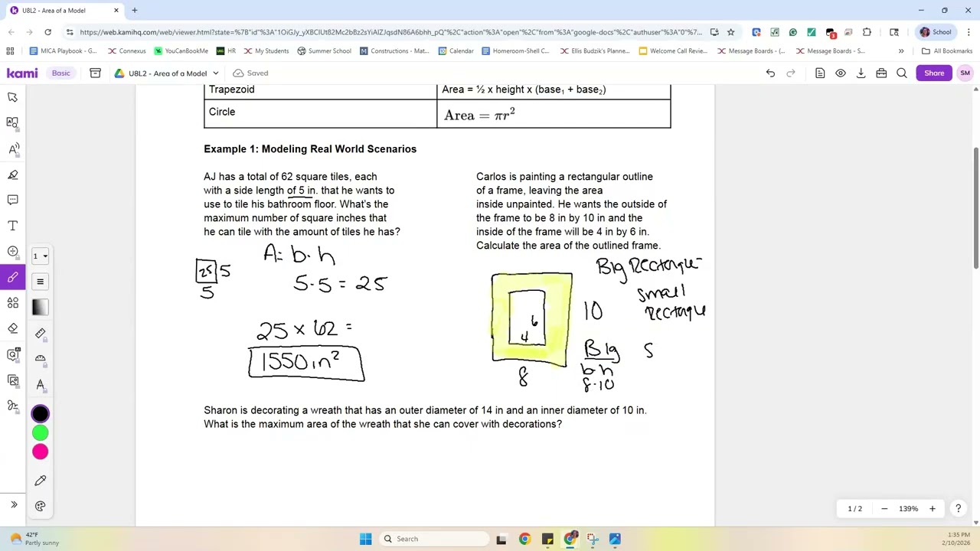Open the All Bookmarks folder

click(x=947, y=51)
